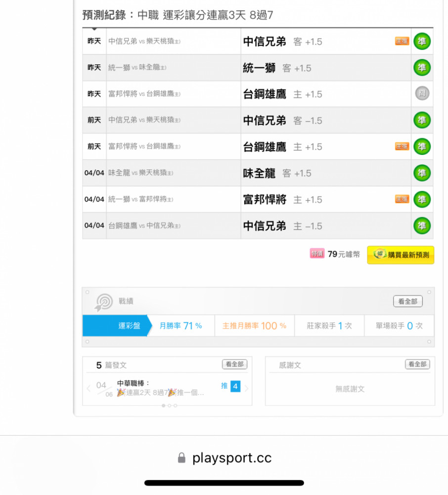Viewport: 448px width, 495px height.
Task: Click the green 準 icon on the 味全龍 row
Action: [422, 173]
